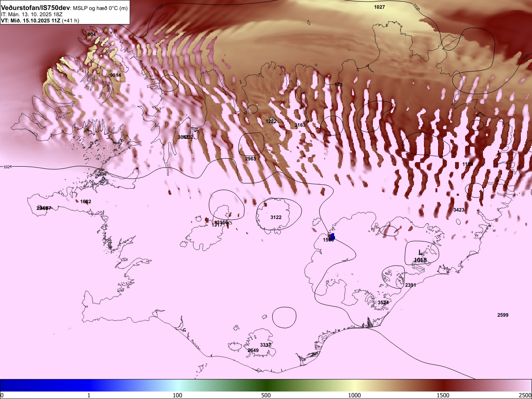Pick the dark green colorbar segment above 500
Viewport: 532px width, 399px height.
click(x=266, y=385)
